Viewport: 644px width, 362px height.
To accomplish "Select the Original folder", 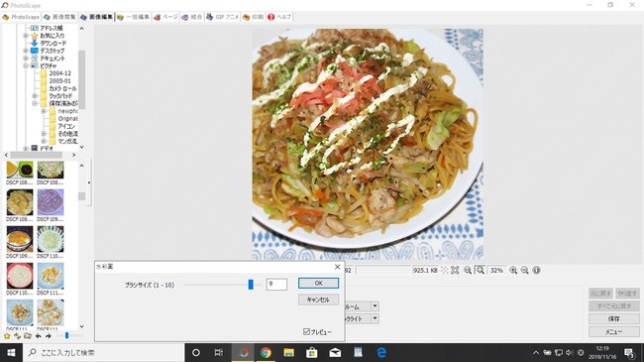I will 67,118.
